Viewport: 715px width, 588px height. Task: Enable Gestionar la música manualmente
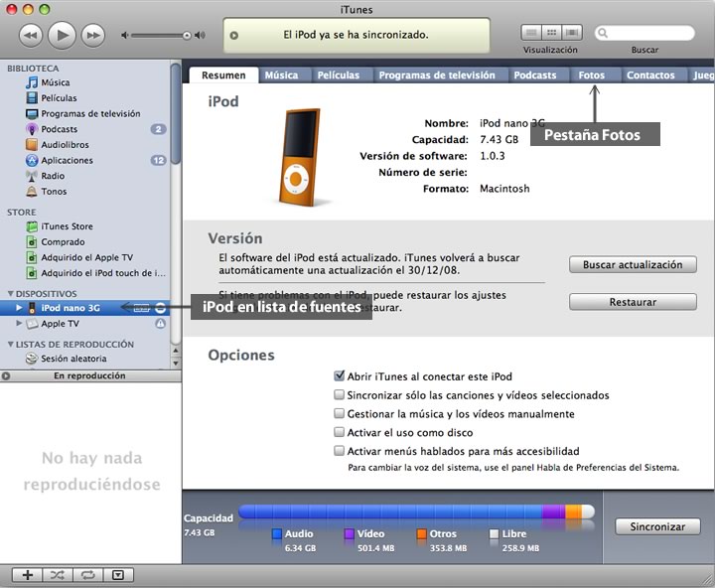pos(339,413)
